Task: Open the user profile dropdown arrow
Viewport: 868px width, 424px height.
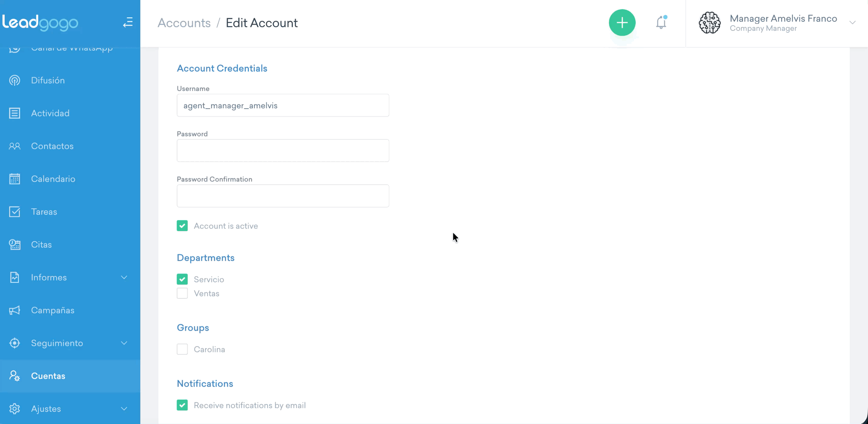Action: point(852,23)
